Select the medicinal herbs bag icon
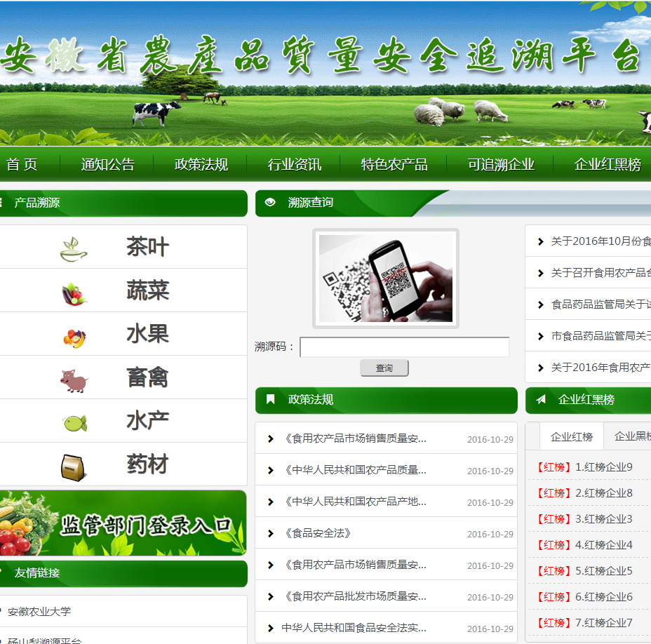This screenshot has width=651, height=644. [x=73, y=467]
